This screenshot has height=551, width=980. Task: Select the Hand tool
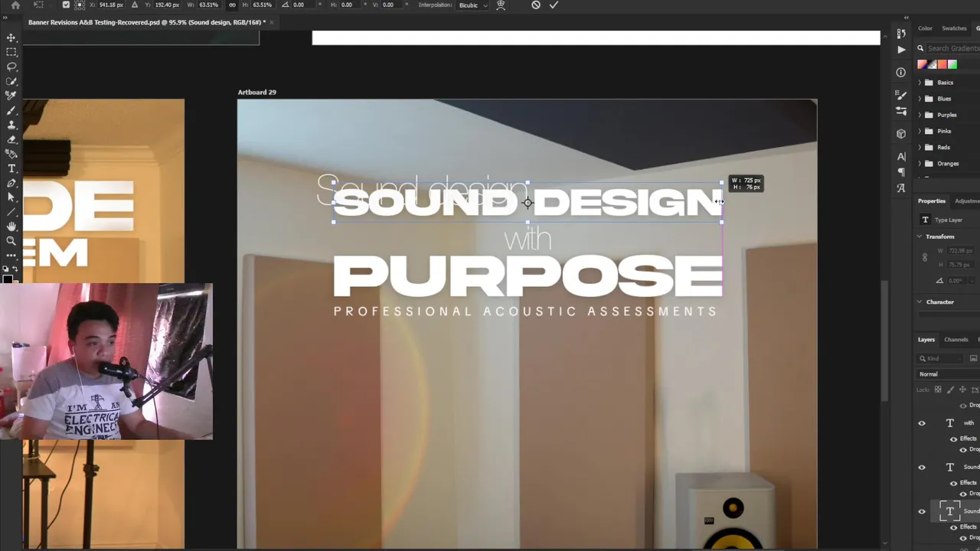pyautogui.click(x=11, y=227)
